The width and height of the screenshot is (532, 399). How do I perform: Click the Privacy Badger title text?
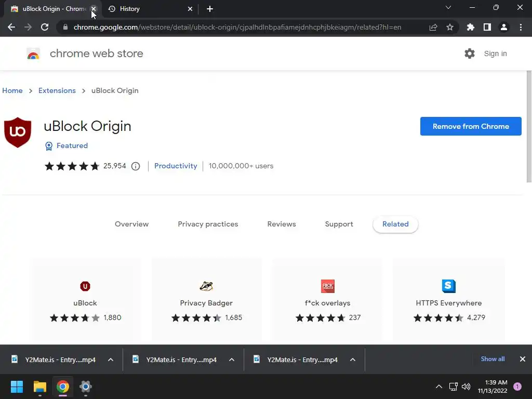point(206,303)
